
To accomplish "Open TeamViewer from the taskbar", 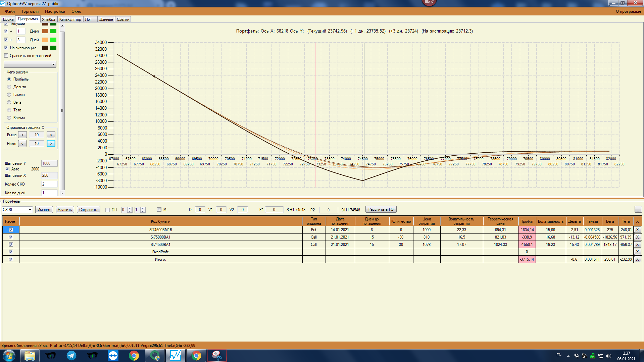I will click(113, 356).
